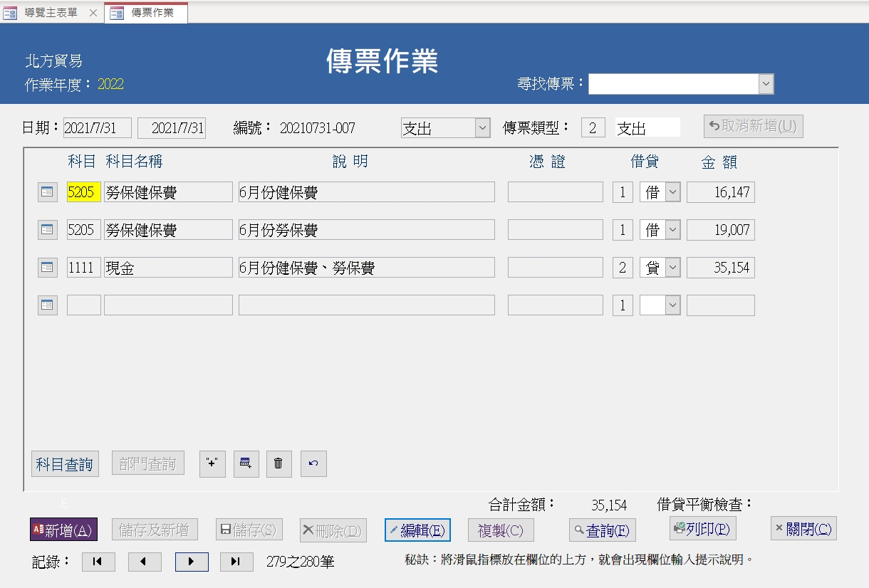
Task: Click 科目 code 1111 field
Action: [x=84, y=268]
